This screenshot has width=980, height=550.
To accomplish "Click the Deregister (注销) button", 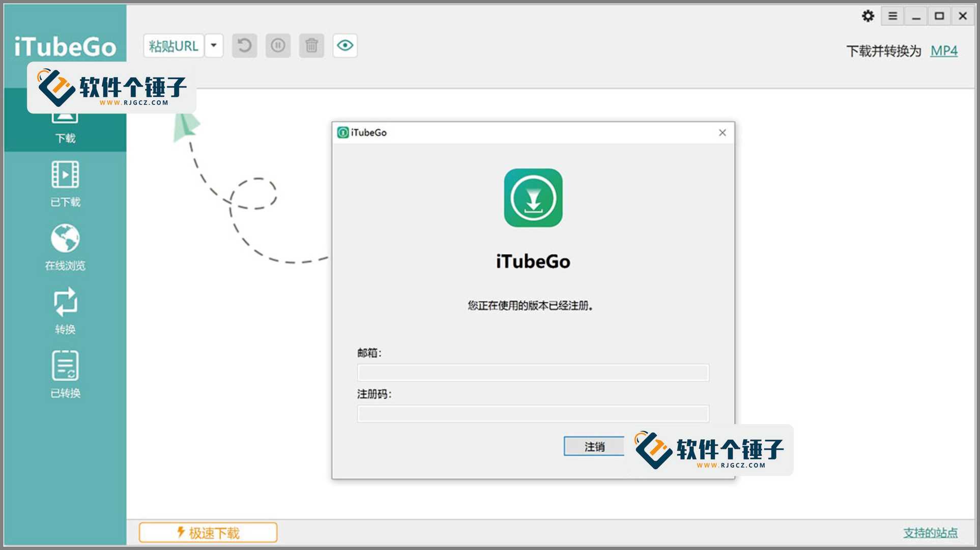I will tap(594, 447).
